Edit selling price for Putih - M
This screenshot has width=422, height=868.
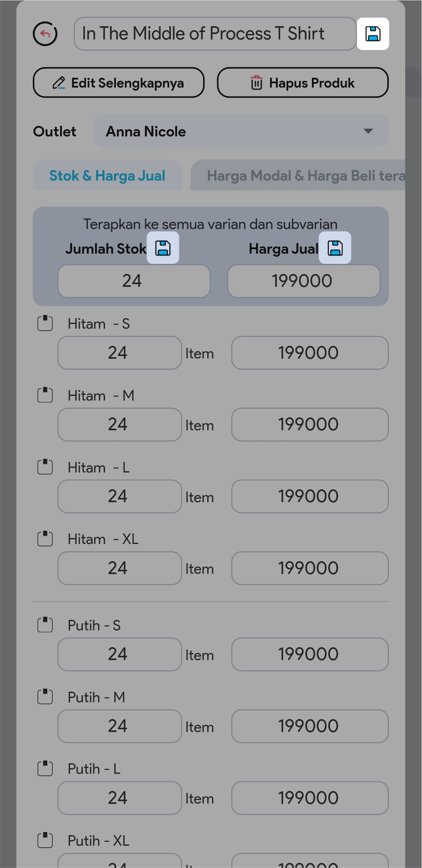click(x=310, y=726)
